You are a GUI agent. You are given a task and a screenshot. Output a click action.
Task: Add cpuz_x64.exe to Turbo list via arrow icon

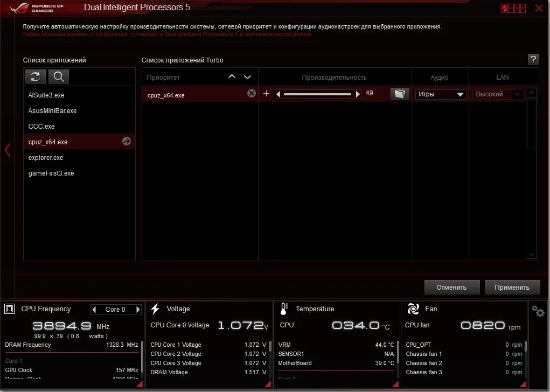point(126,141)
